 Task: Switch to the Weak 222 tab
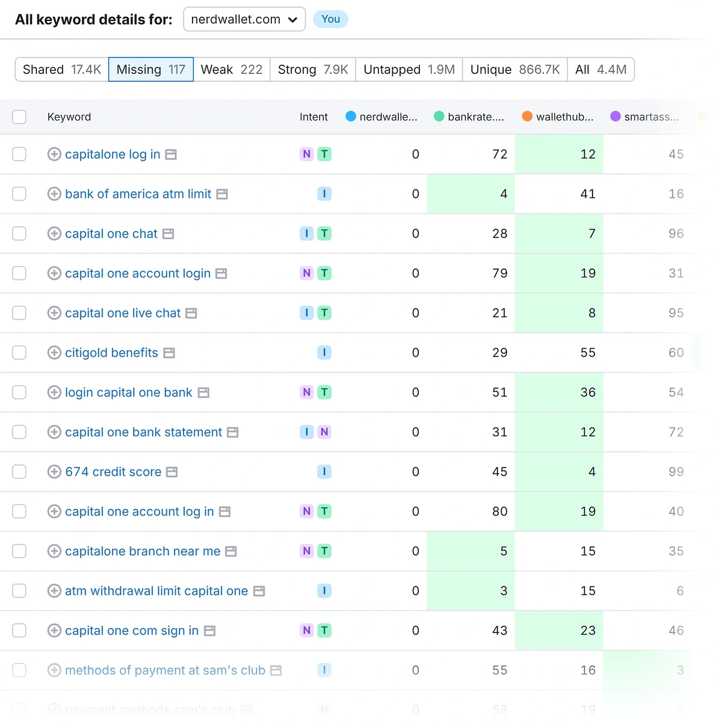pyautogui.click(x=232, y=69)
